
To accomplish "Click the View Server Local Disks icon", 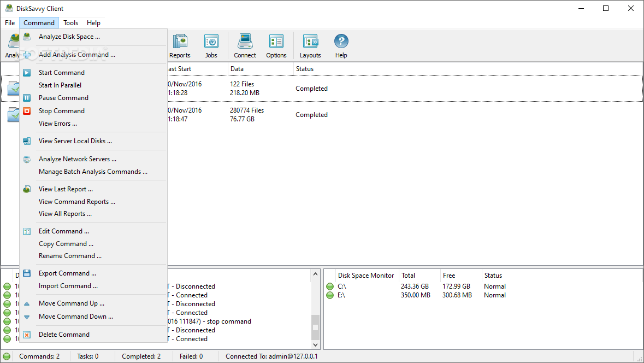I will (x=27, y=141).
